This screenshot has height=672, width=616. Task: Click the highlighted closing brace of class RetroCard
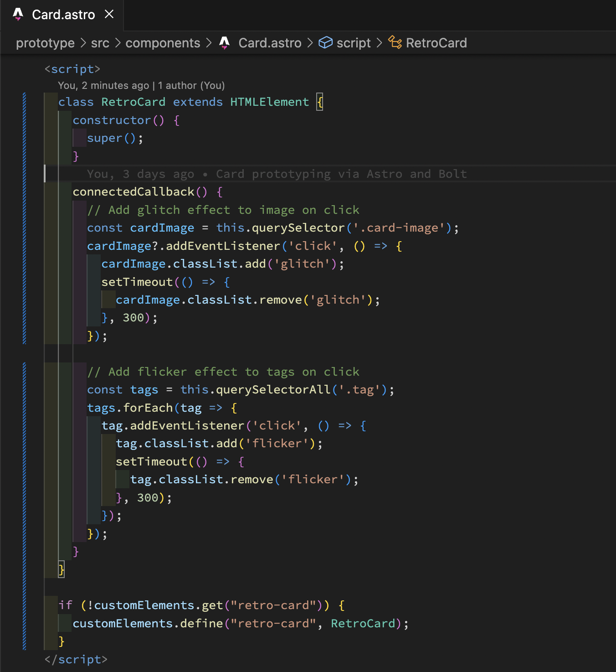[62, 569]
